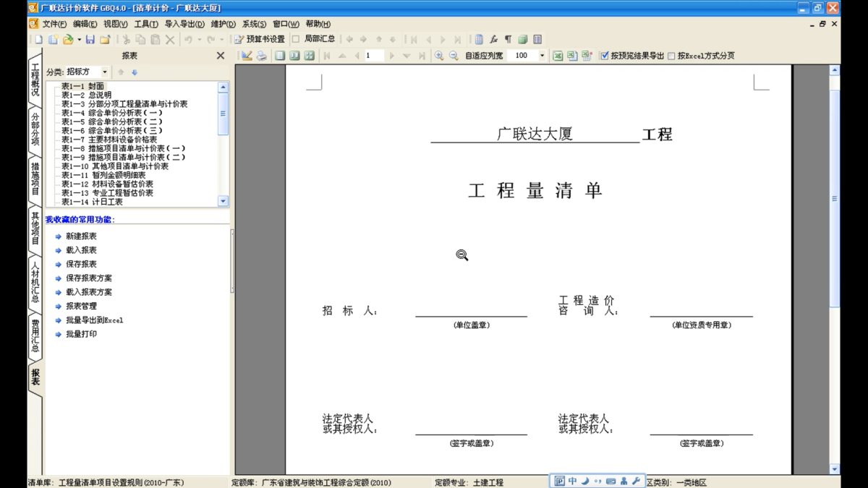Image resolution: width=868 pixels, height=488 pixels.
Task: Click the 批量打印 link
Action: 81,334
